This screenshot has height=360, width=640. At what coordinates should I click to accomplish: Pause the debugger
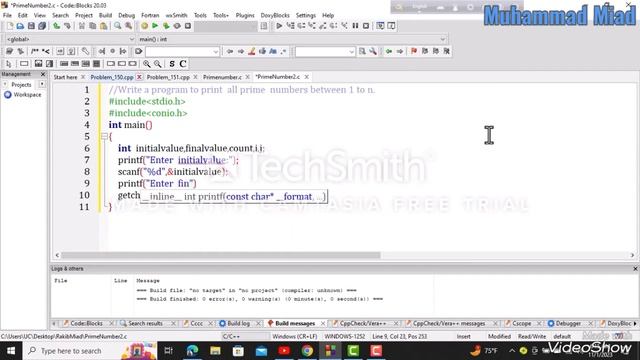(x=355, y=26)
